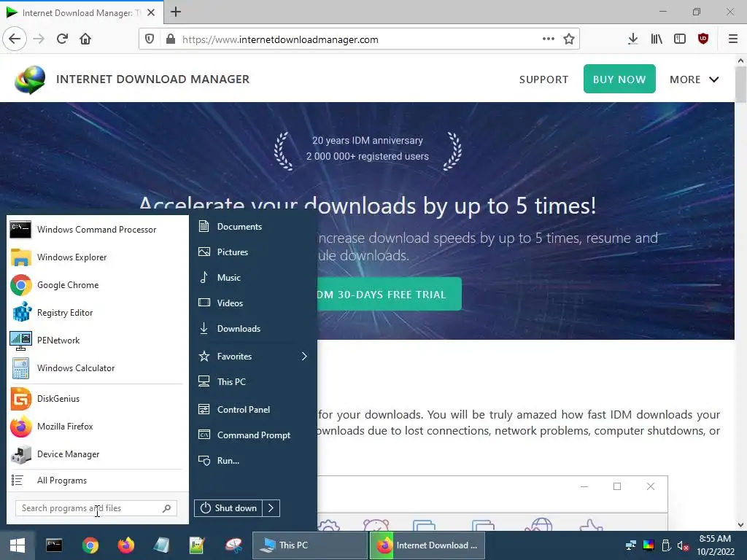
Task: Click the Windows Start button
Action: pos(18,545)
